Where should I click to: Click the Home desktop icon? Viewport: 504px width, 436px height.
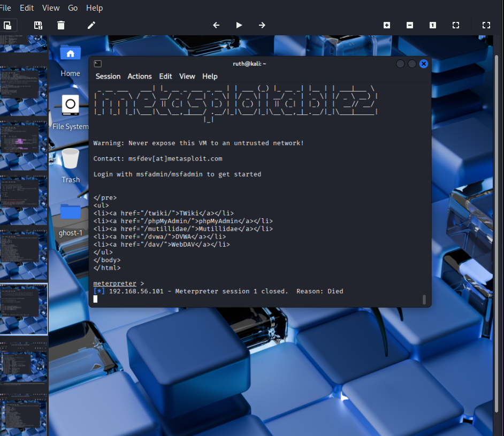coord(71,61)
